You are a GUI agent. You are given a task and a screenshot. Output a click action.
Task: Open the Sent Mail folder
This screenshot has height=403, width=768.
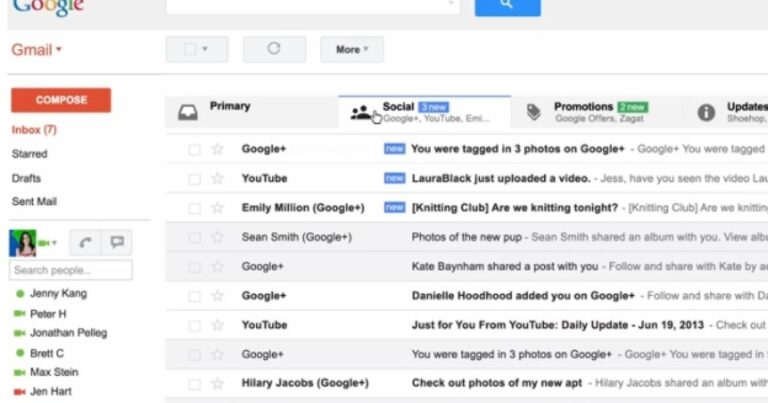click(x=34, y=201)
